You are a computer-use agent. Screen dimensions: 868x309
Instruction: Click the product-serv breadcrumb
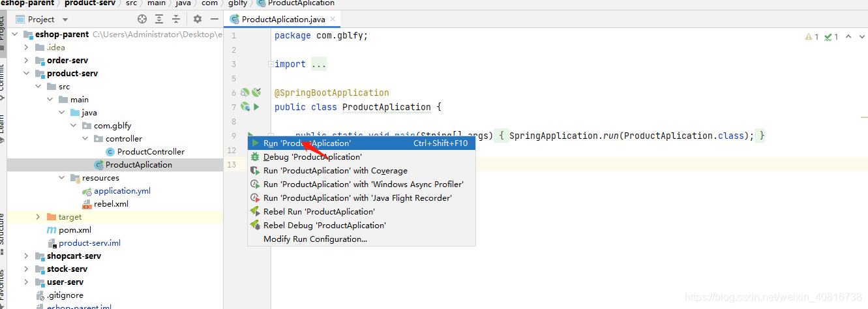pos(90,3)
